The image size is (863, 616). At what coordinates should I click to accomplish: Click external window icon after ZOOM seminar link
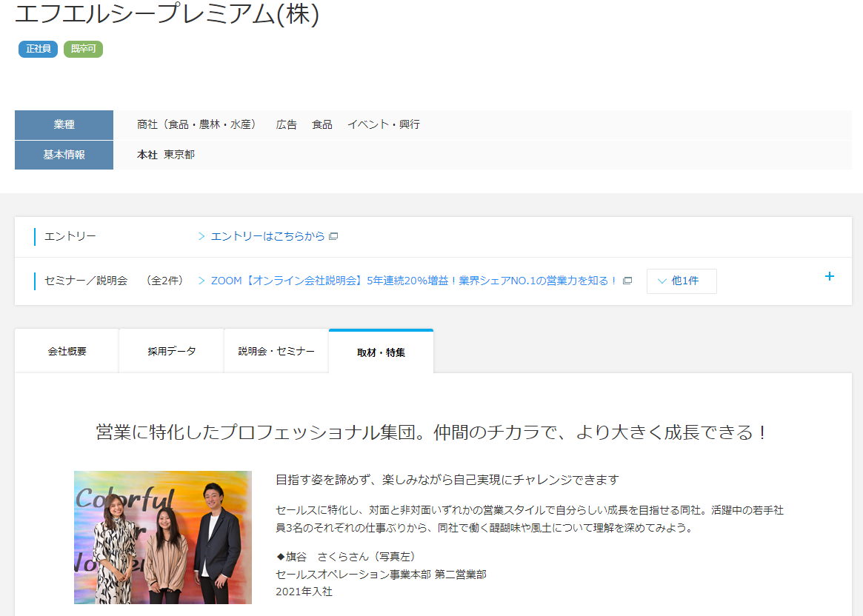(x=627, y=281)
